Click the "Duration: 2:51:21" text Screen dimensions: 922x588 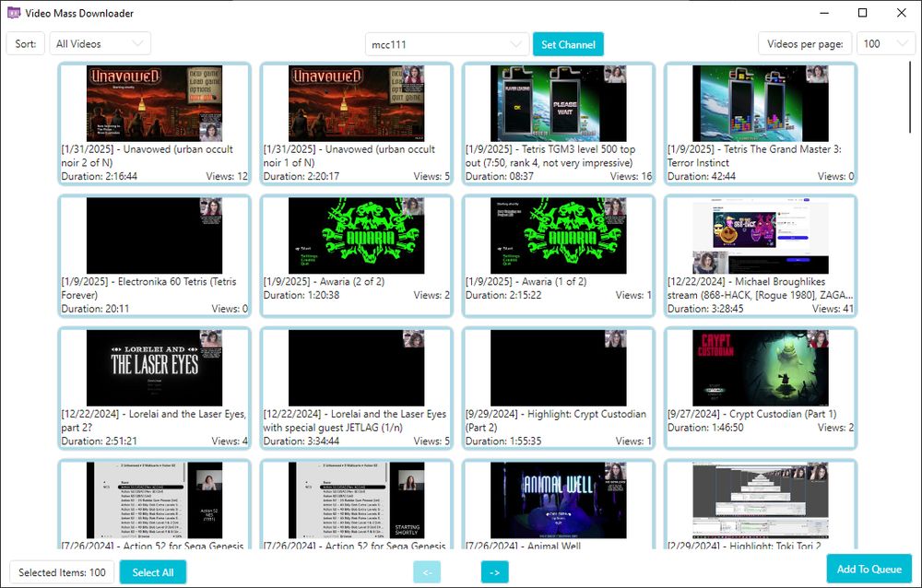click(100, 441)
